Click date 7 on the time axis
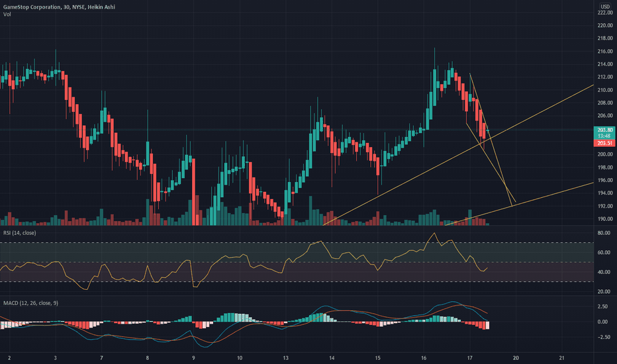 [x=101, y=358]
